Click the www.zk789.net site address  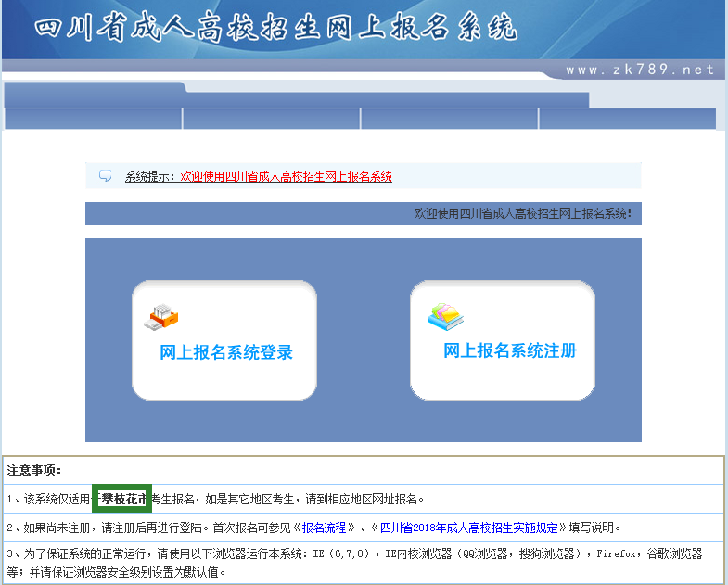click(640, 70)
